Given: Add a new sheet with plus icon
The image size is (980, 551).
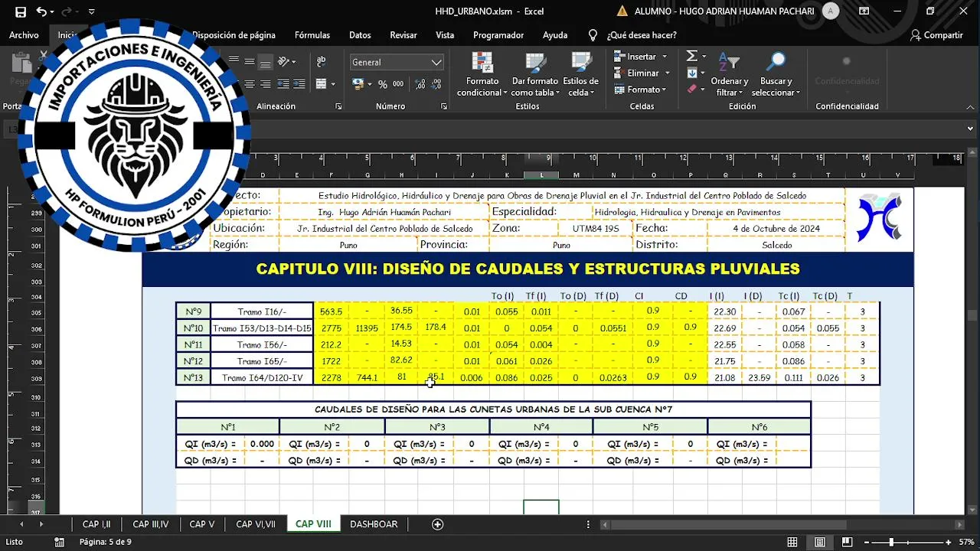Looking at the screenshot, I should pyautogui.click(x=438, y=524).
